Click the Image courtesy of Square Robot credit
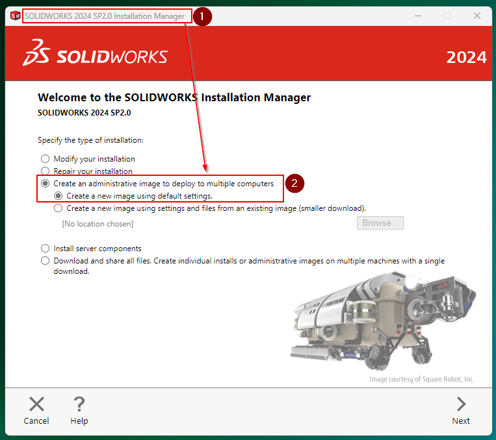The image size is (496, 440). (x=422, y=379)
